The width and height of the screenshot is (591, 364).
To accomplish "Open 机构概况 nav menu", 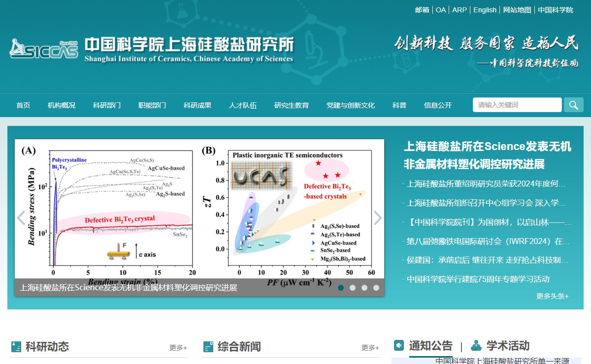I will coord(62,105).
